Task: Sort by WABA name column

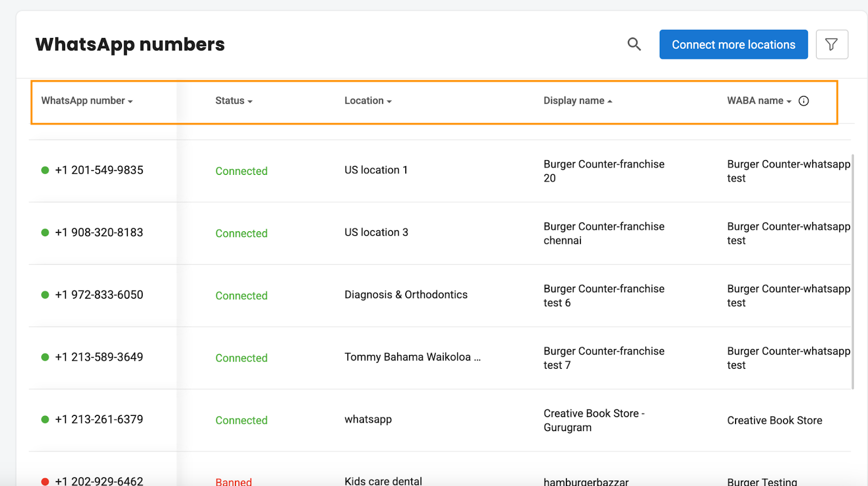Action: tap(759, 101)
